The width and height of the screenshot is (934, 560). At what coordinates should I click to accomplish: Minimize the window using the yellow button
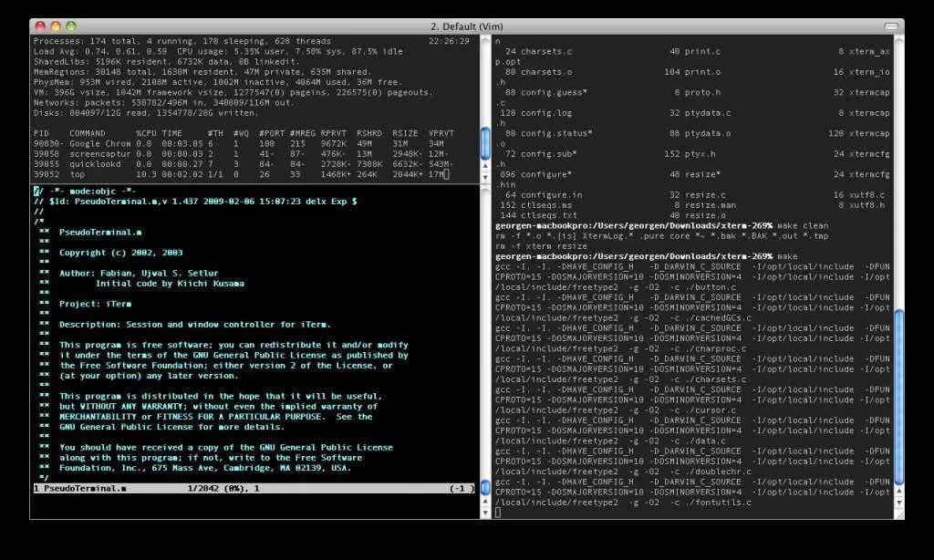[57, 26]
